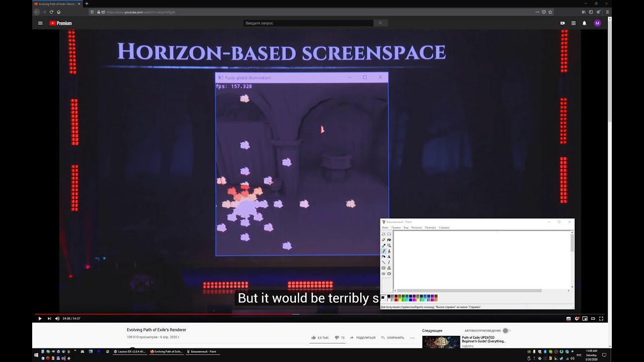Image resolution: width=644 pixels, height=362 pixels.
Task: Click the Поделиться share button
Action: tap(363, 338)
